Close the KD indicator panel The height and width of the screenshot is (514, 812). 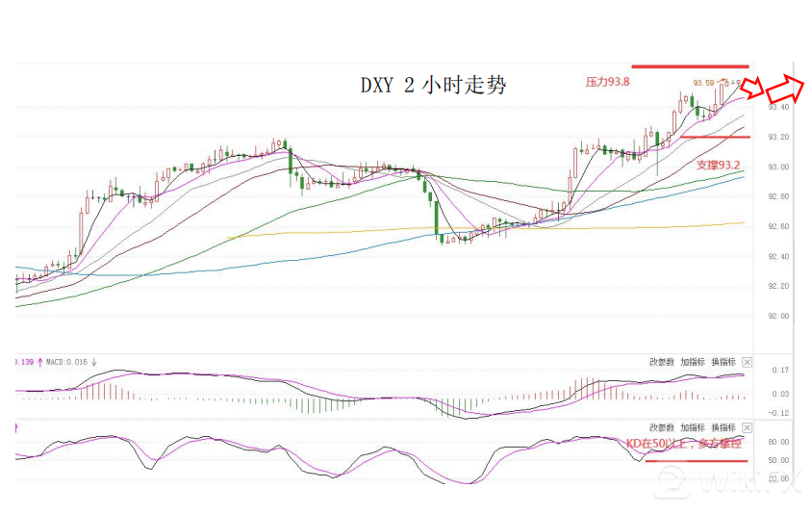click(x=748, y=427)
